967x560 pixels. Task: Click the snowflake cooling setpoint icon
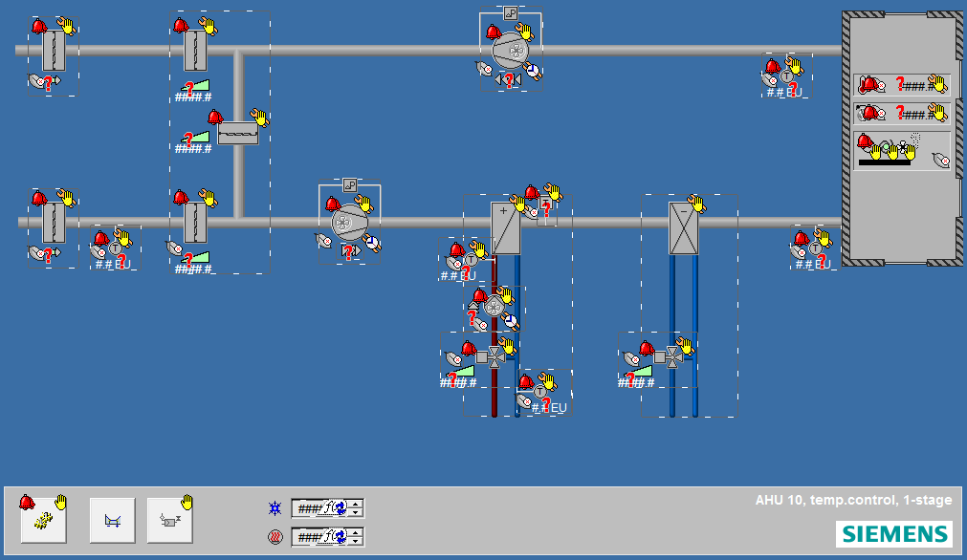[274, 507]
